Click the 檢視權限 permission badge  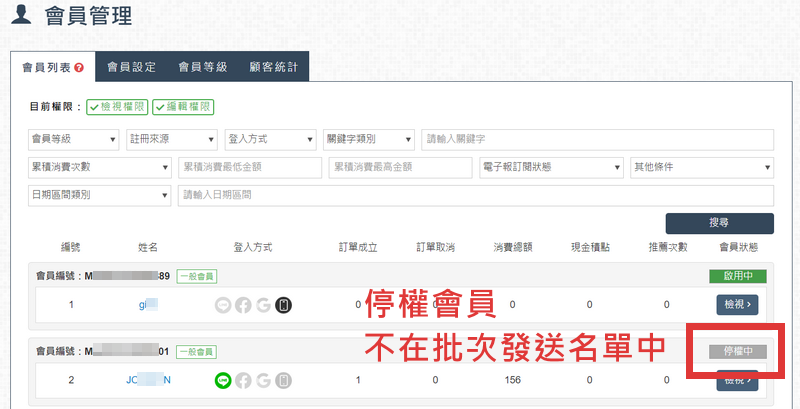(x=117, y=107)
